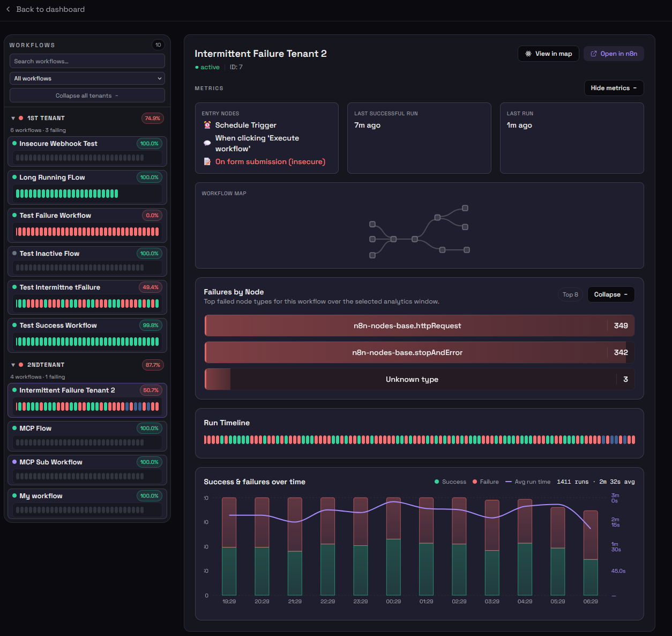Collapse the 2NDTENANT group triangle
672x636 pixels.
pyautogui.click(x=13, y=365)
